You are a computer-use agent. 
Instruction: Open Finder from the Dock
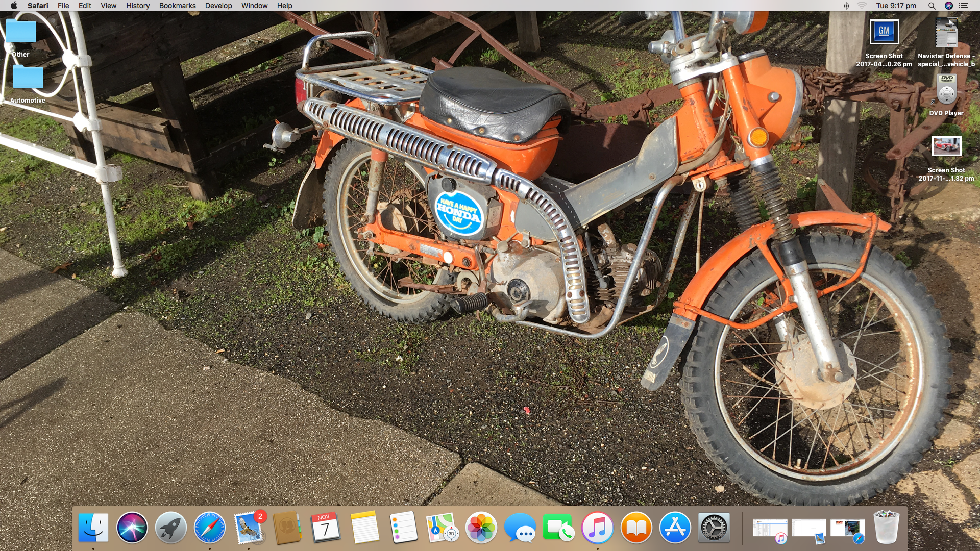pos(93,528)
